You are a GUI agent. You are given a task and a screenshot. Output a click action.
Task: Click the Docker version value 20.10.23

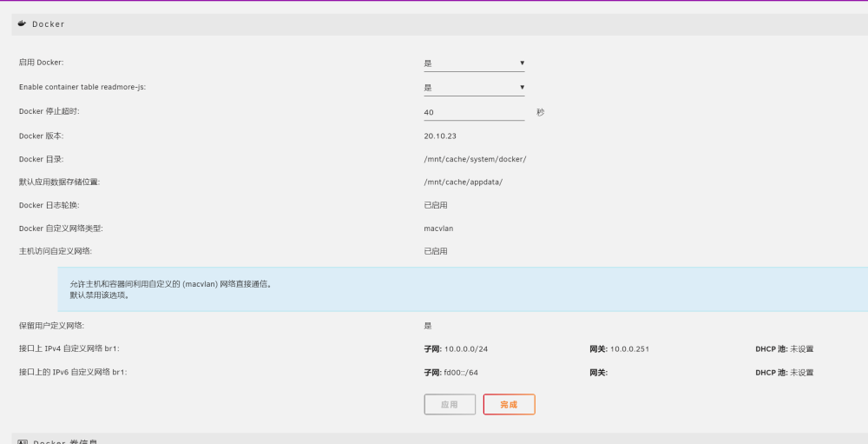coord(440,136)
